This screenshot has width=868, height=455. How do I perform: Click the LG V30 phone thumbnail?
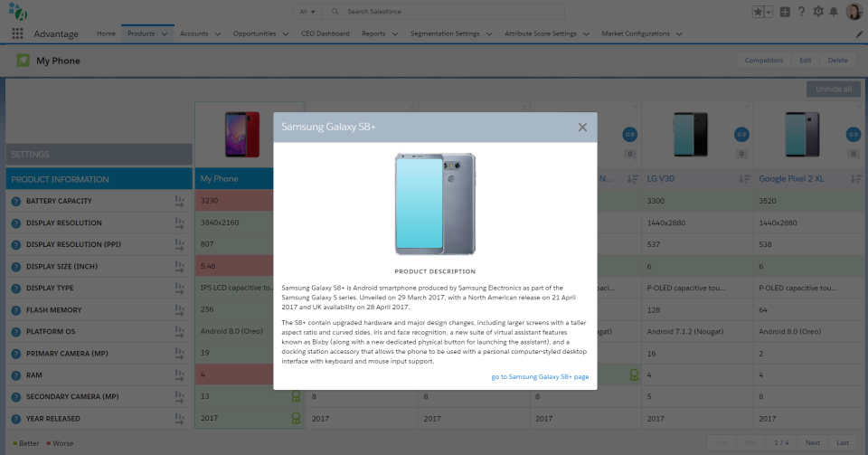[x=690, y=135]
